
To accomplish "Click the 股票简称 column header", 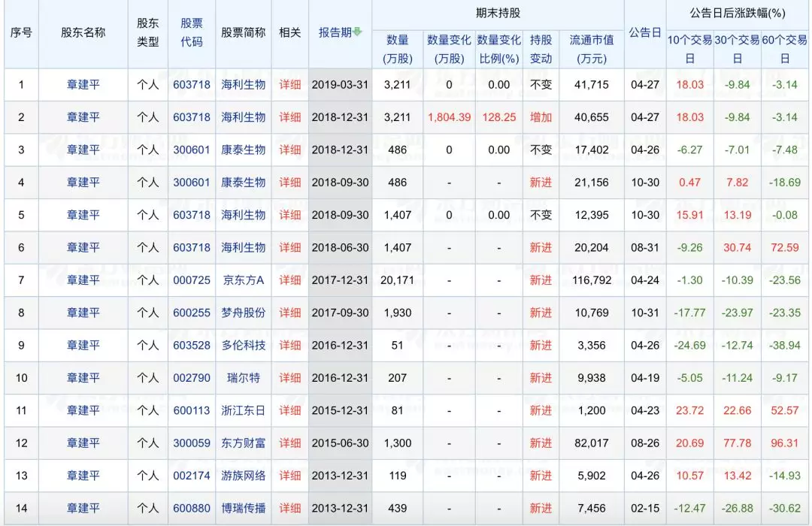I will point(243,33).
